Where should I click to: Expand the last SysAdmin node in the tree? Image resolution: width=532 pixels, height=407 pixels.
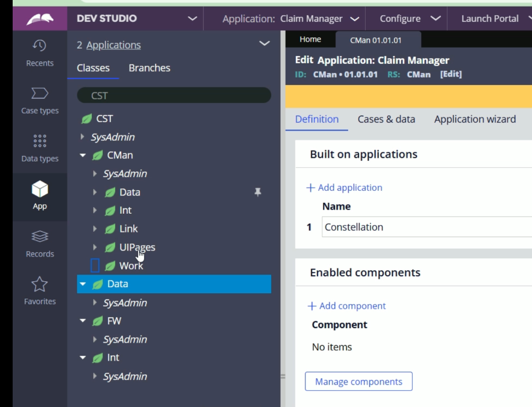tap(95, 376)
